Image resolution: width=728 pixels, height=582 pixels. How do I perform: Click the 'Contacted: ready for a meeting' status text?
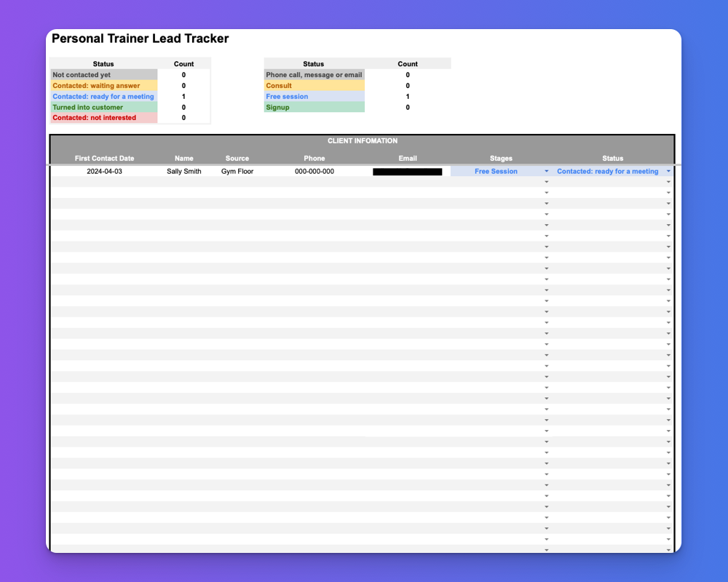pyautogui.click(x=609, y=171)
